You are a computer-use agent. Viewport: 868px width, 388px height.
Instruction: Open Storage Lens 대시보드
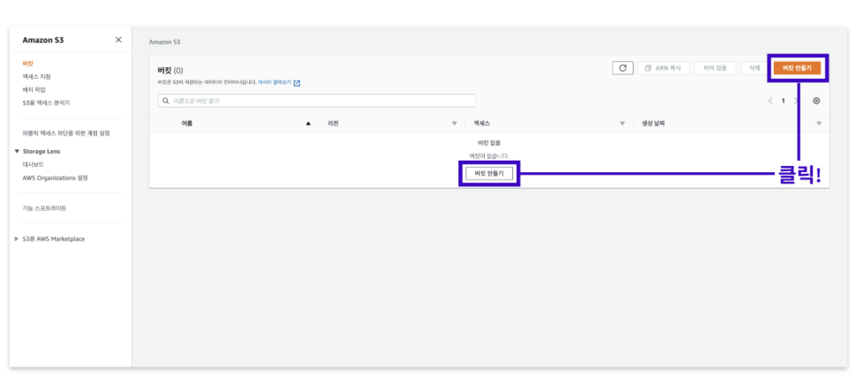[x=33, y=164]
